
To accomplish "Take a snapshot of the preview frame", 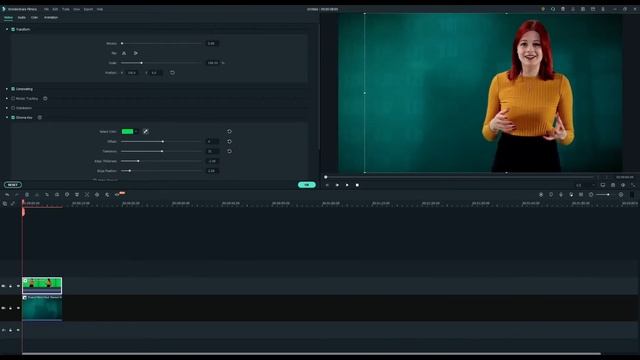I will 613,185.
